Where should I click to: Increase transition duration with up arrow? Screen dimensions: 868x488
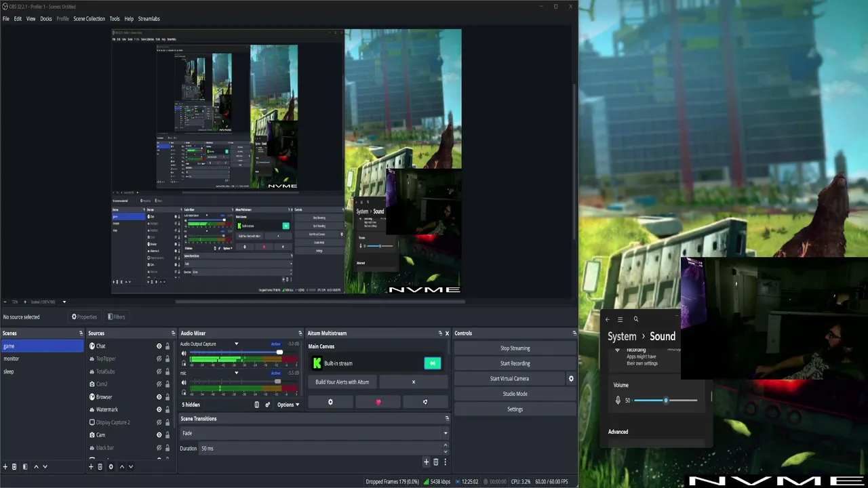coord(446,445)
